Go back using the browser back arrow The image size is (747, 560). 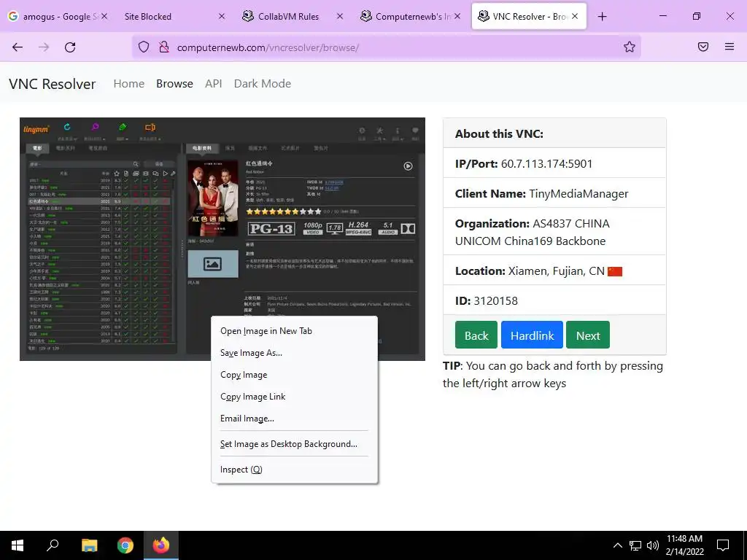point(18,47)
